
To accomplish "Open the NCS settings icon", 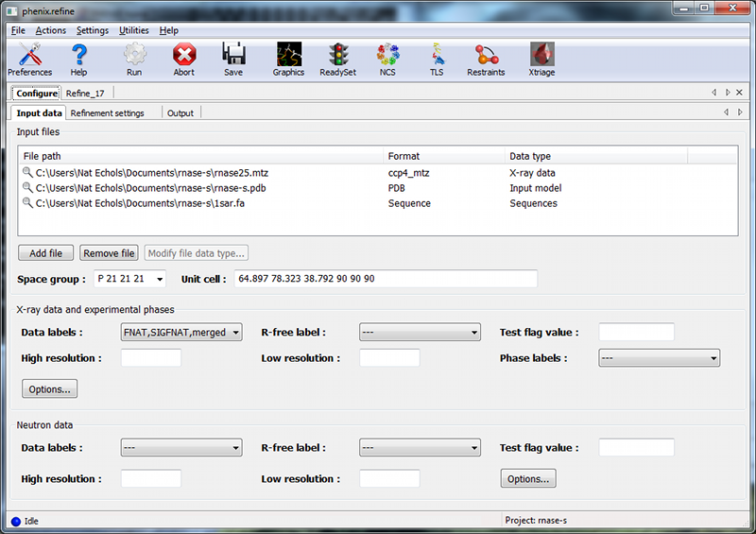I will 387,59.
